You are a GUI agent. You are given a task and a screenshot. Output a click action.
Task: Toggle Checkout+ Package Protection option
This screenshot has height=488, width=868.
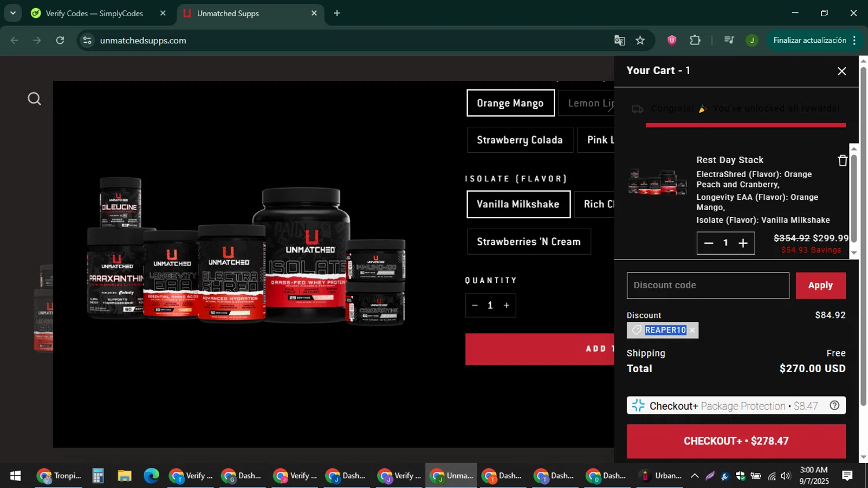pyautogui.click(x=736, y=406)
